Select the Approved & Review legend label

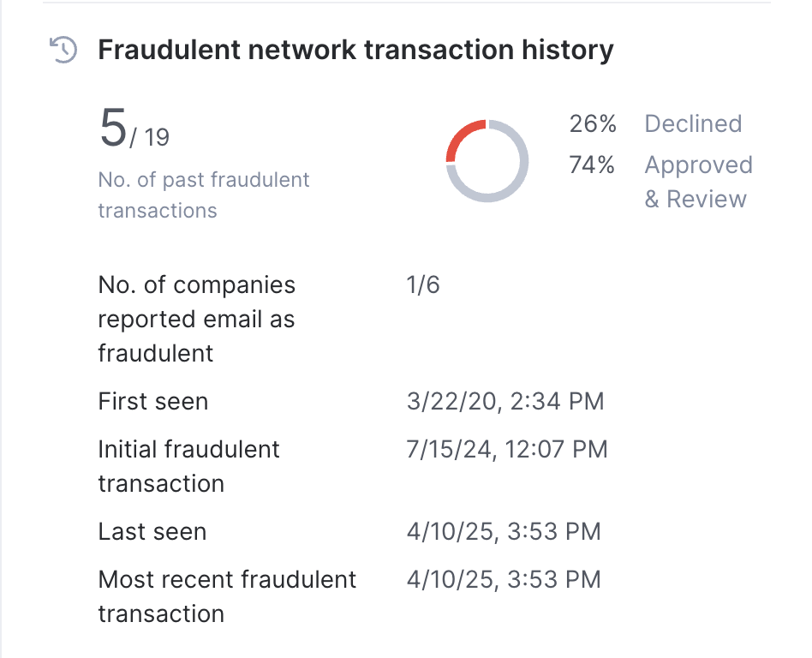(699, 182)
